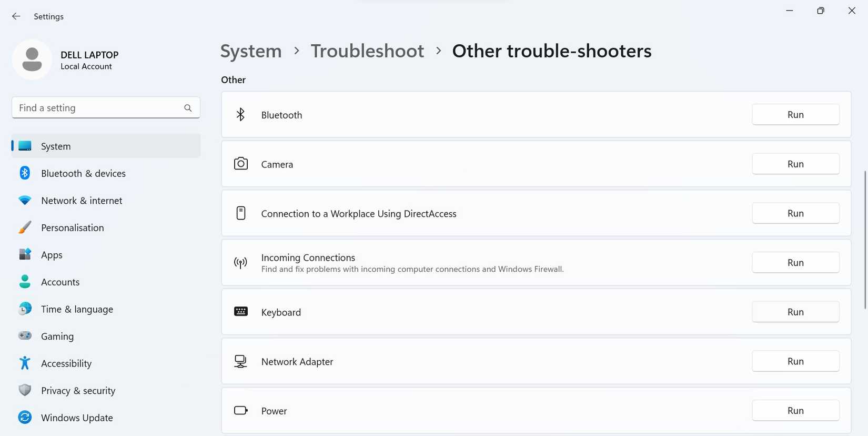Open the Apps section

point(52,255)
